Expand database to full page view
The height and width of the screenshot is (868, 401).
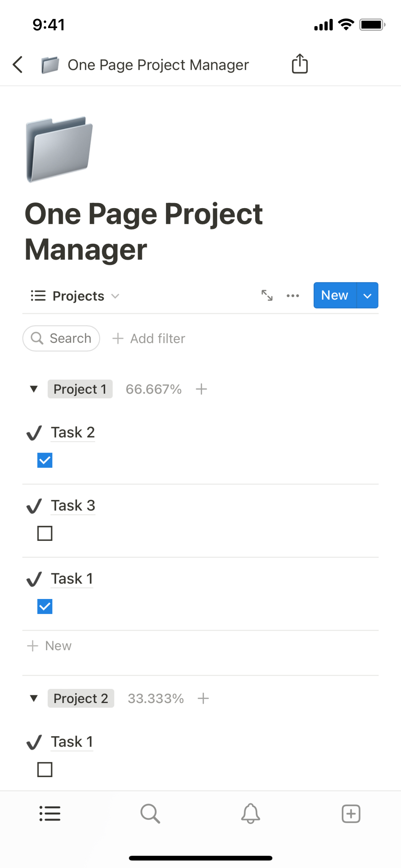pos(267,295)
